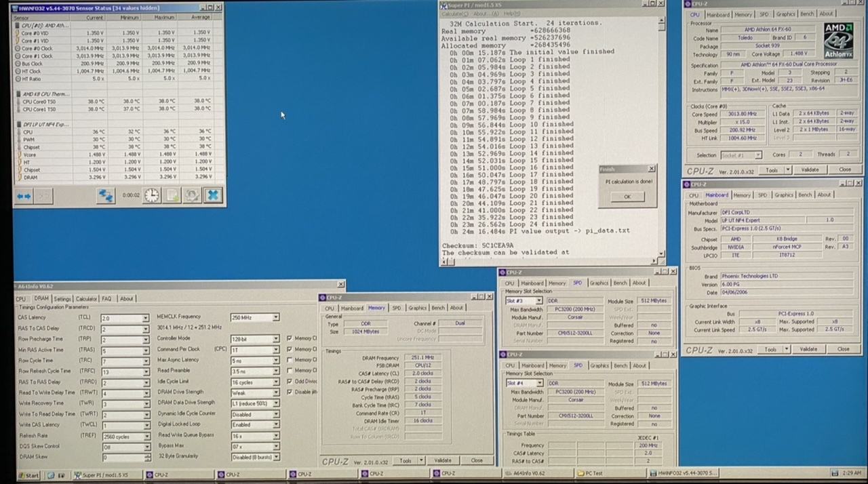The image size is (868, 484).
Task: Click Super PI taskbar item
Action: click(x=109, y=475)
